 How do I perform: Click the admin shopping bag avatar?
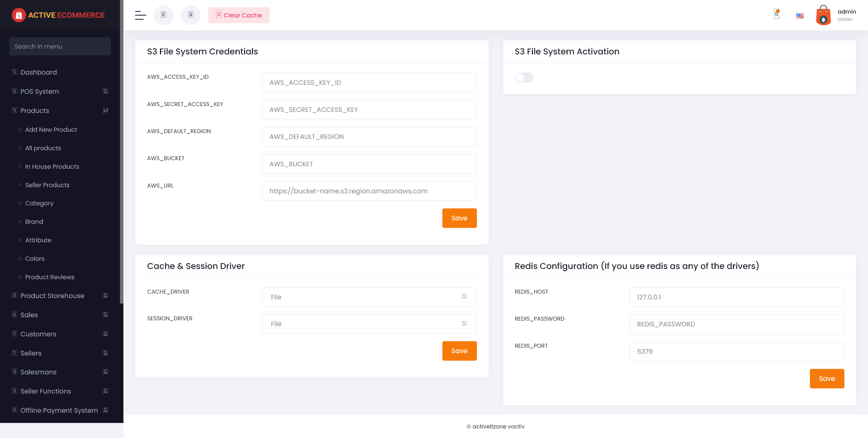823,15
